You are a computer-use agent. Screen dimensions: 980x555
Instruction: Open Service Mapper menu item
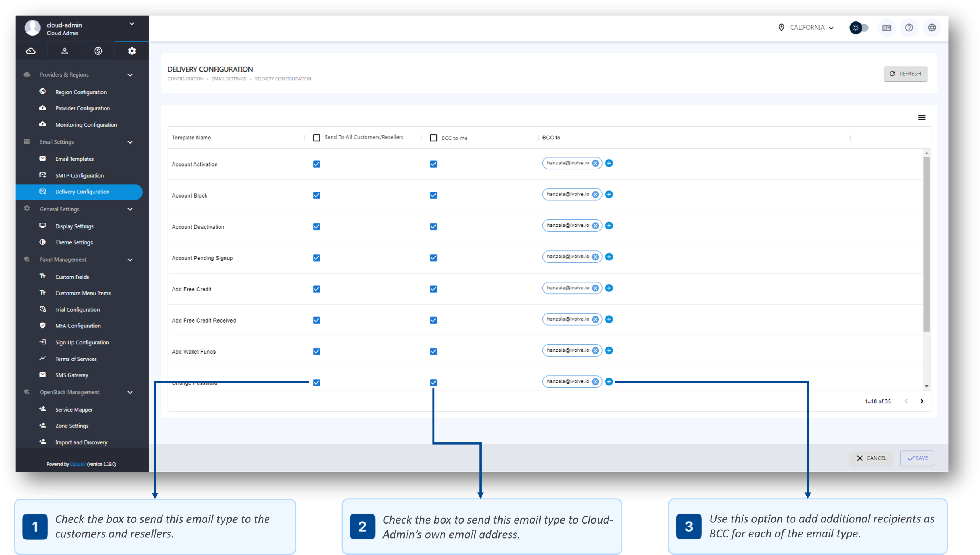pyautogui.click(x=74, y=410)
